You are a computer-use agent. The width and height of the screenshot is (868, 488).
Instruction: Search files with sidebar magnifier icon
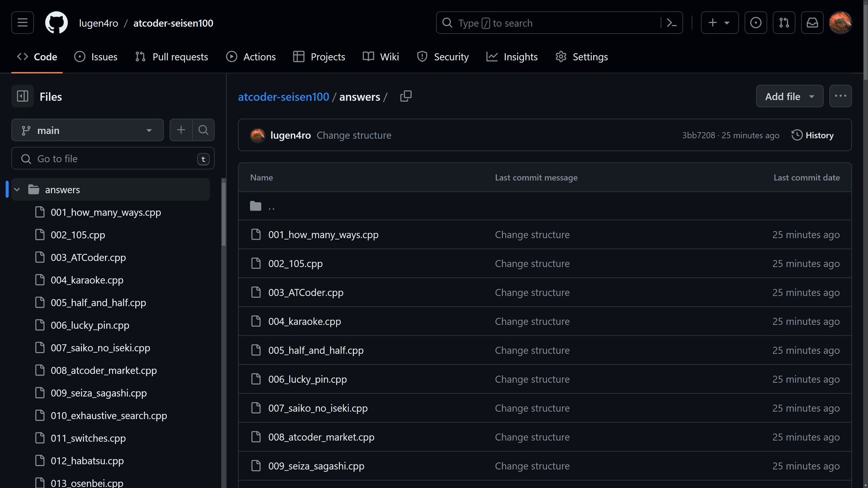(x=203, y=130)
